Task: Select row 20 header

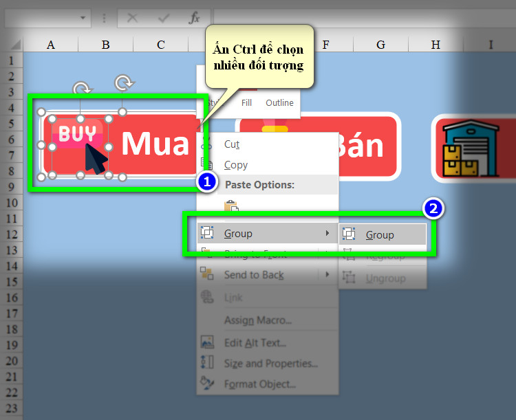Action: click(x=12, y=361)
